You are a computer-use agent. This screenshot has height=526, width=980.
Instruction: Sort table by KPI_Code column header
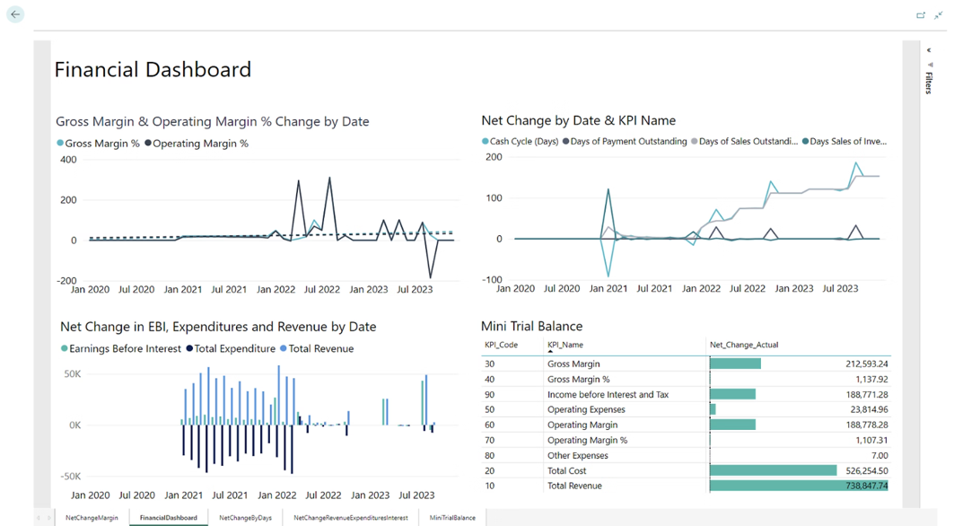click(501, 345)
